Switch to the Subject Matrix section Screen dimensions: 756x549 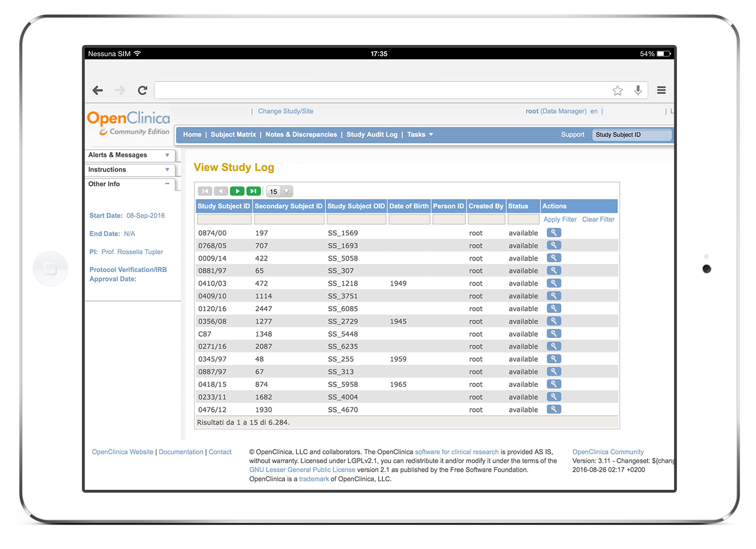coord(233,134)
